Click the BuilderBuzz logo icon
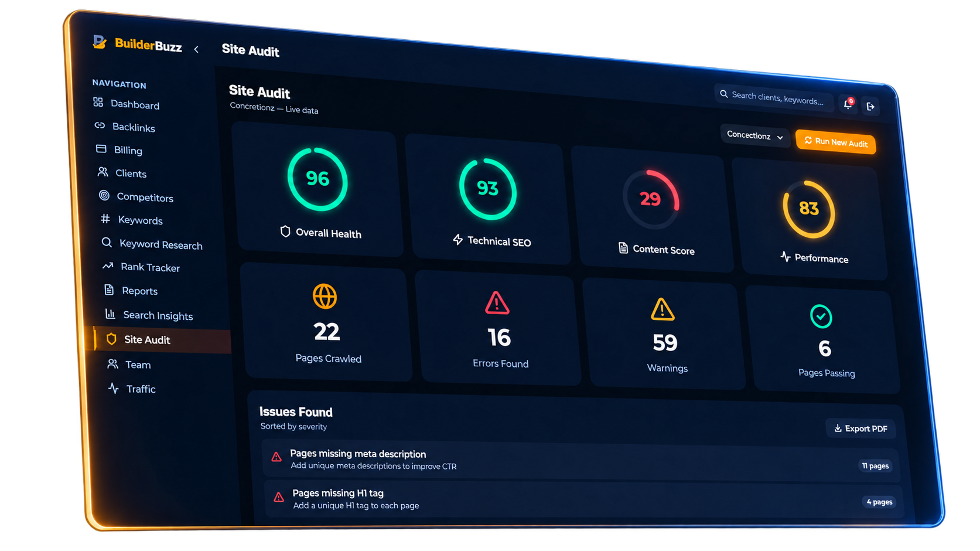 pyautogui.click(x=100, y=42)
